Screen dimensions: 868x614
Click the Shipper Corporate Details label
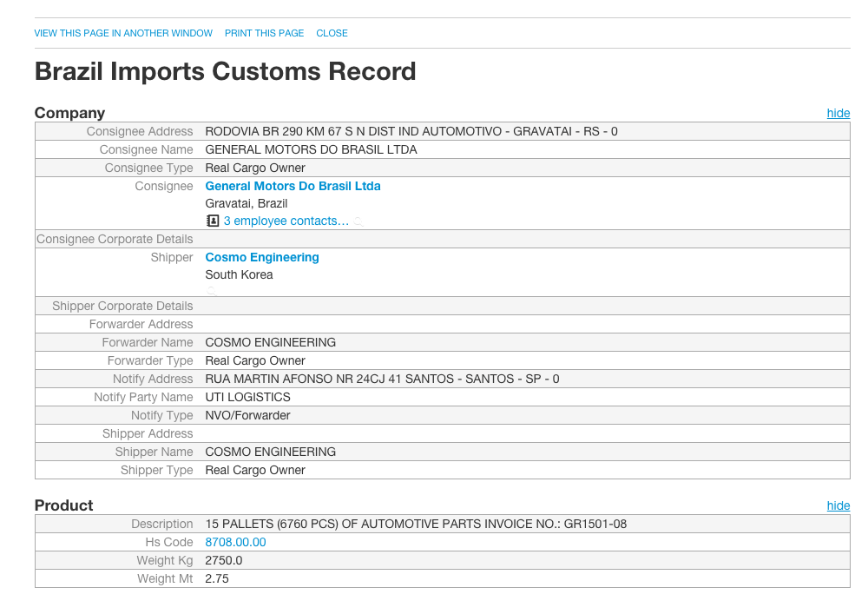click(x=122, y=307)
